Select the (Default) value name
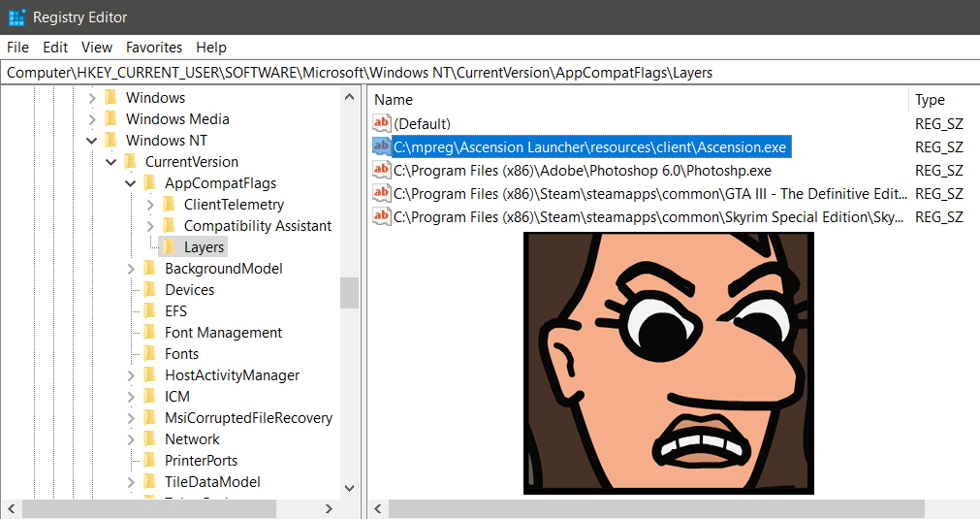The image size is (980, 519). click(422, 124)
